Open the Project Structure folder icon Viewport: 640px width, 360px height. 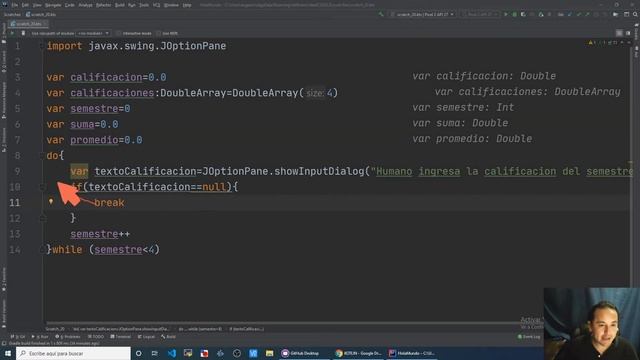tap(616, 14)
